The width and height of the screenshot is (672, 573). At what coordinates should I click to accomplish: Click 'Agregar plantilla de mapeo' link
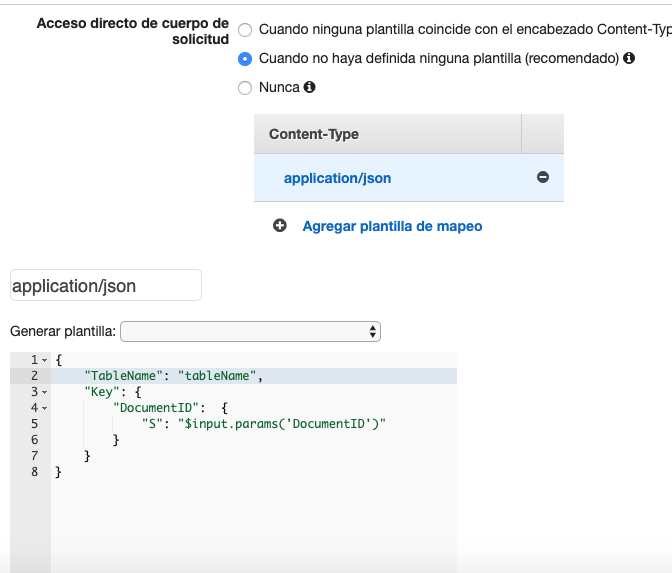392,226
